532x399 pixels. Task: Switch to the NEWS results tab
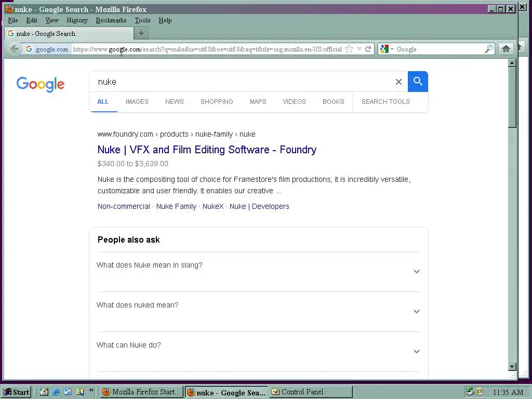tap(175, 102)
